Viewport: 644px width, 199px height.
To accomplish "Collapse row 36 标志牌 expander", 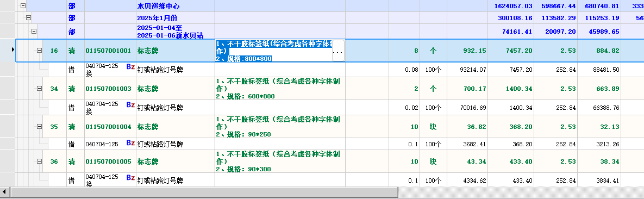I will pyautogui.click(x=40, y=161).
